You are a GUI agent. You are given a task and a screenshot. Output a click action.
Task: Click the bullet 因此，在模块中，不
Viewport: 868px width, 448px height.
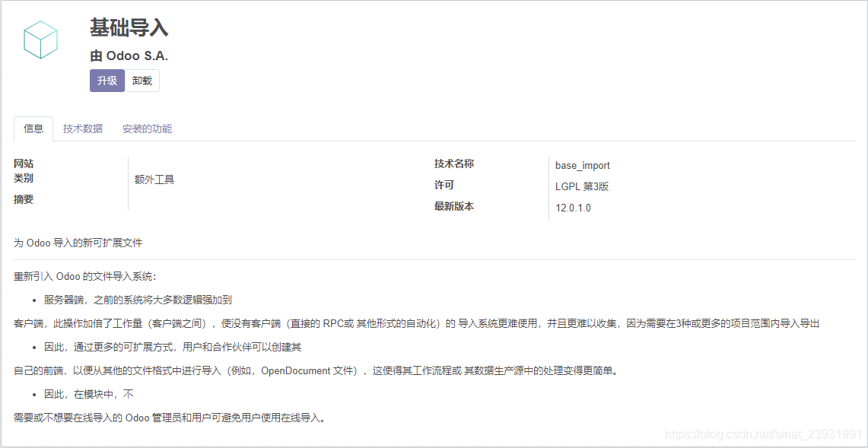click(89, 394)
